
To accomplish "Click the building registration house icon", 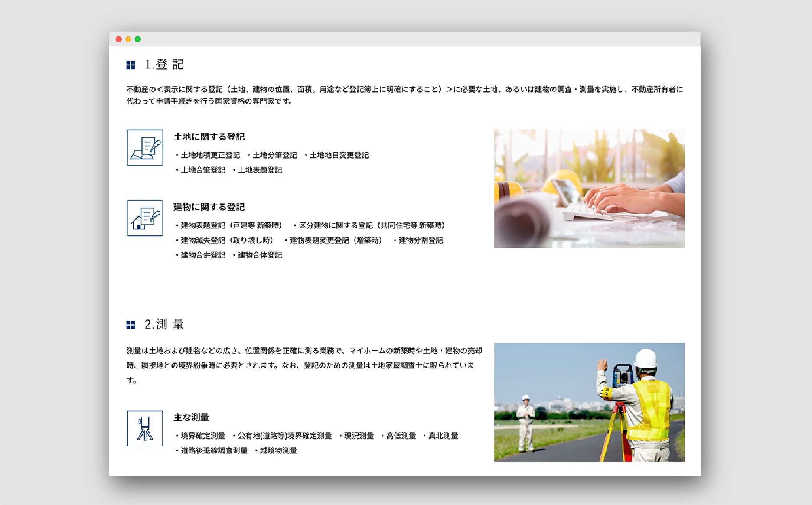I will tap(145, 218).
